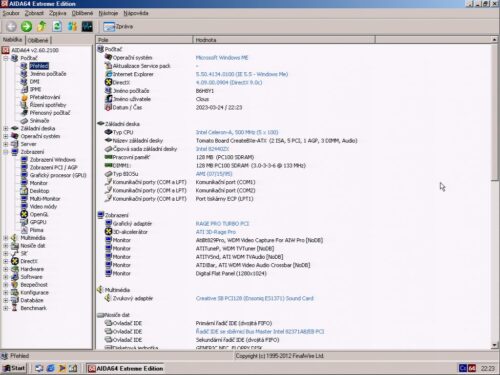Screen dimensions: 500x375
Task: Select Řízení spotřeby tree item
Action: (48, 105)
